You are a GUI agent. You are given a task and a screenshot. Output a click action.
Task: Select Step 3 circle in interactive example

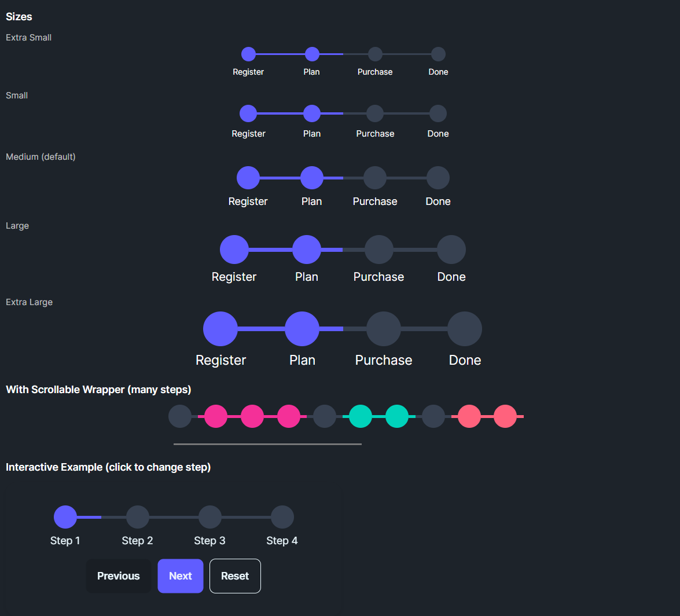[x=210, y=517]
